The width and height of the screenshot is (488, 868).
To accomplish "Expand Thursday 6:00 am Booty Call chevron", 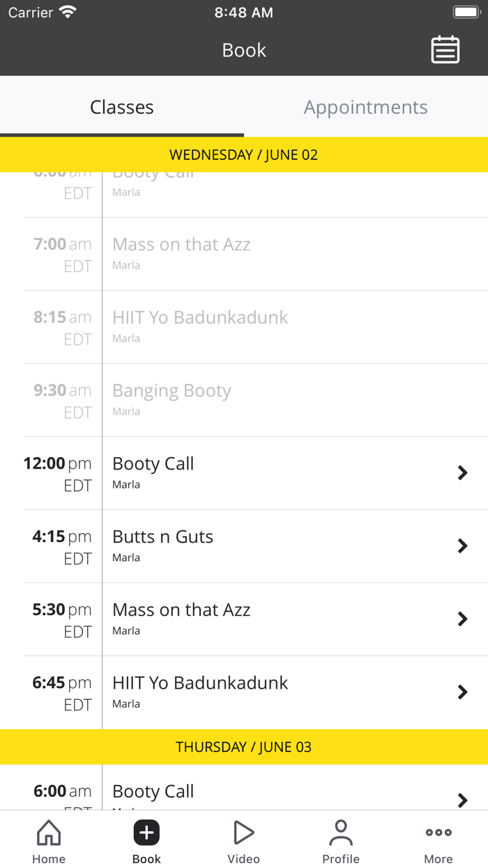I will [x=462, y=800].
